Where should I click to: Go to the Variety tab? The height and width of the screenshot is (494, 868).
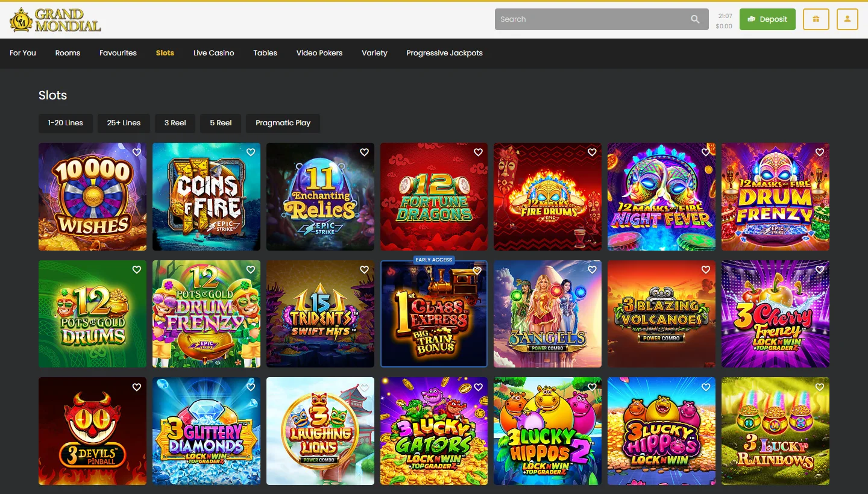point(374,53)
